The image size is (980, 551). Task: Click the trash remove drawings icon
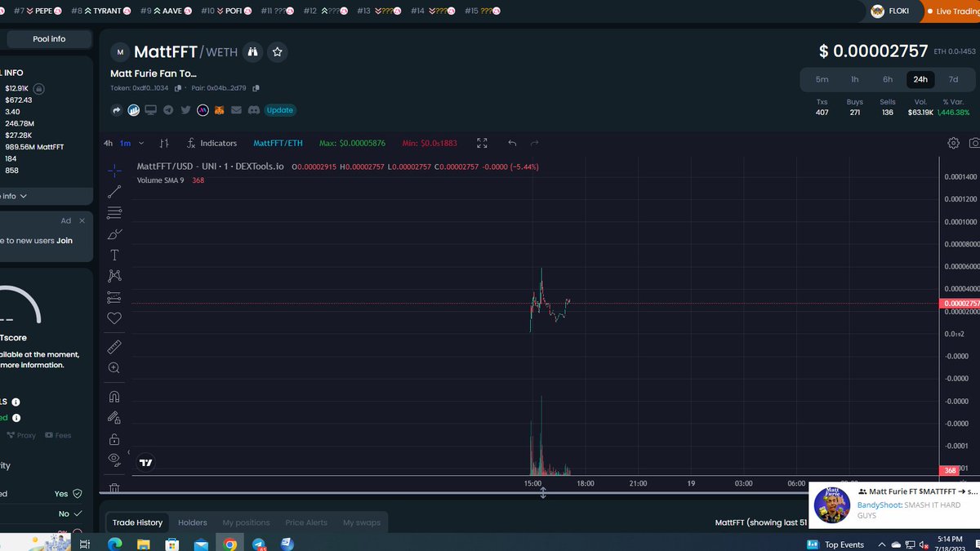pos(114,488)
